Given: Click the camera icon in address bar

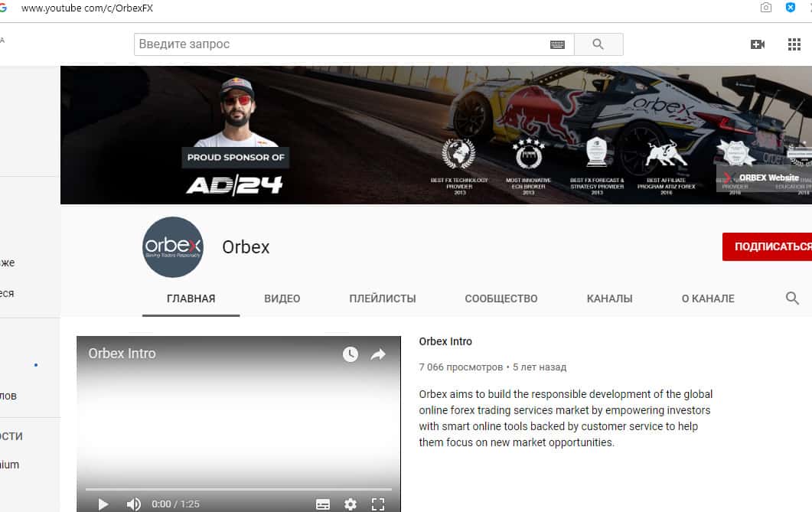Looking at the screenshot, I should click(x=765, y=7).
